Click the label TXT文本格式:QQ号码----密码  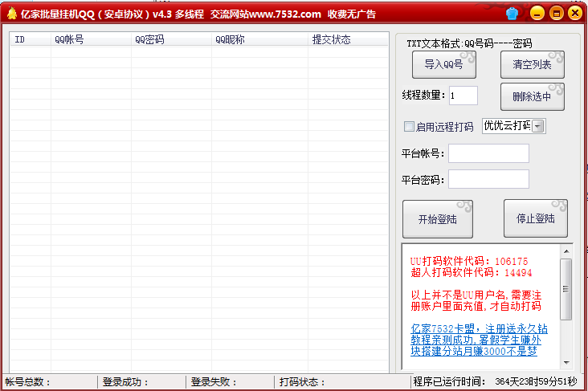(469, 43)
